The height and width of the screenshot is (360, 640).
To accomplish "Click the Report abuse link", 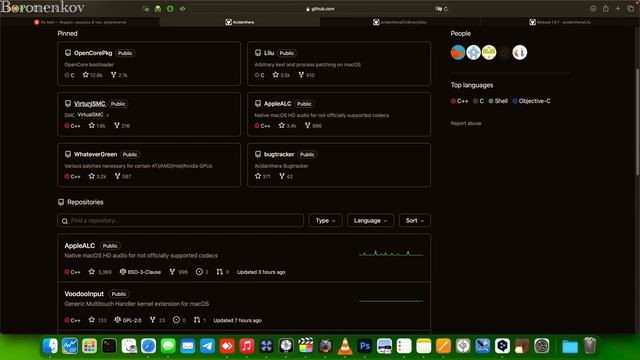I will coord(466,123).
